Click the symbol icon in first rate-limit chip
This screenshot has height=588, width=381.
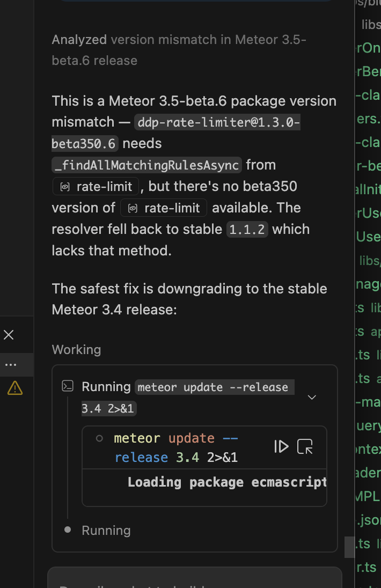click(x=65, y=187)
